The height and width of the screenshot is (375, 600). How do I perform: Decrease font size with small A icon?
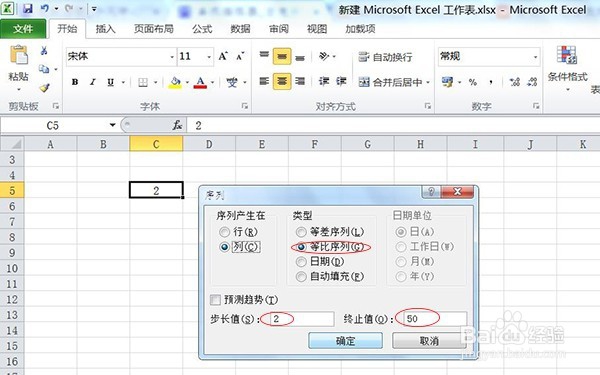240,57
